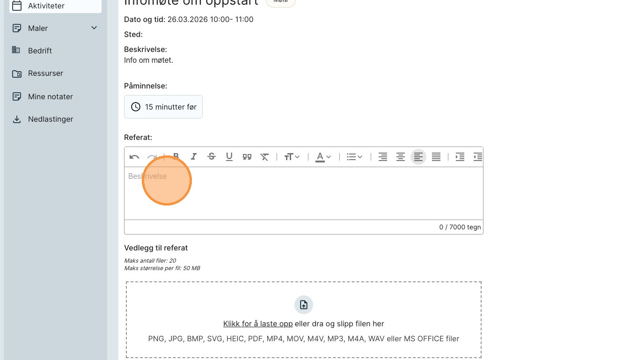Click the undo icon in Referat toolbar

pos(134,157)
